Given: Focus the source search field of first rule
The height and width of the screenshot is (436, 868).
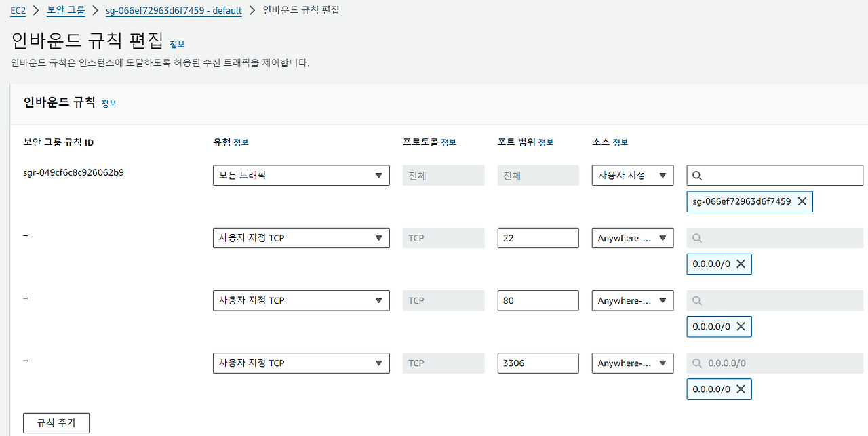Looking at the screenshot, I should [x=780, y=176].
